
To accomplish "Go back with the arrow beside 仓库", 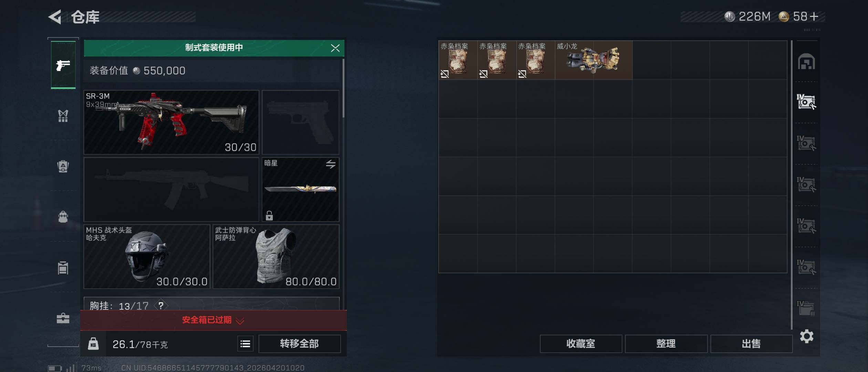I will point(55,17).
